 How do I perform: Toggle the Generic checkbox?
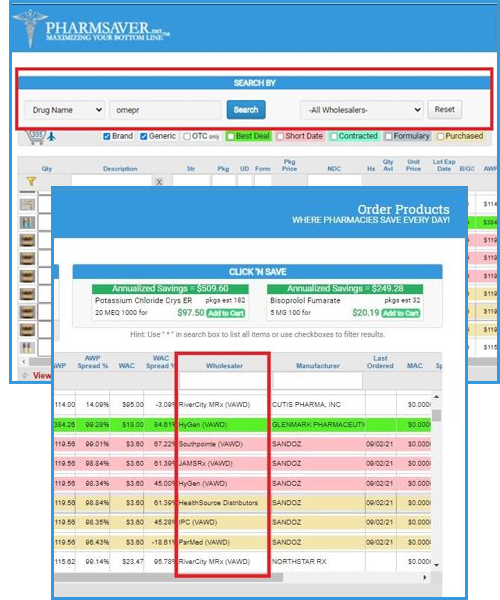(143, 137)
